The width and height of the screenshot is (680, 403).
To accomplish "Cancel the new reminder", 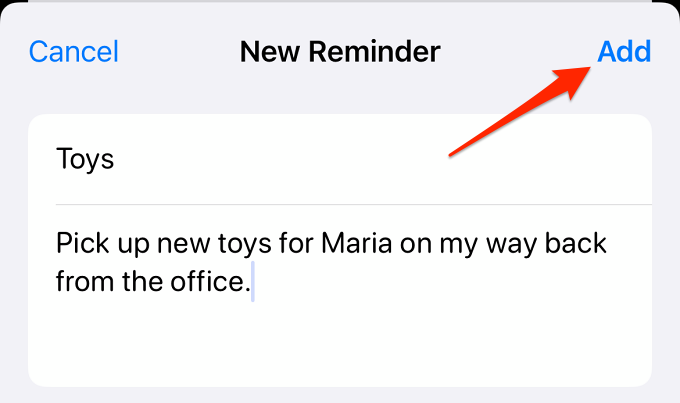I will [x=73, y=52].
